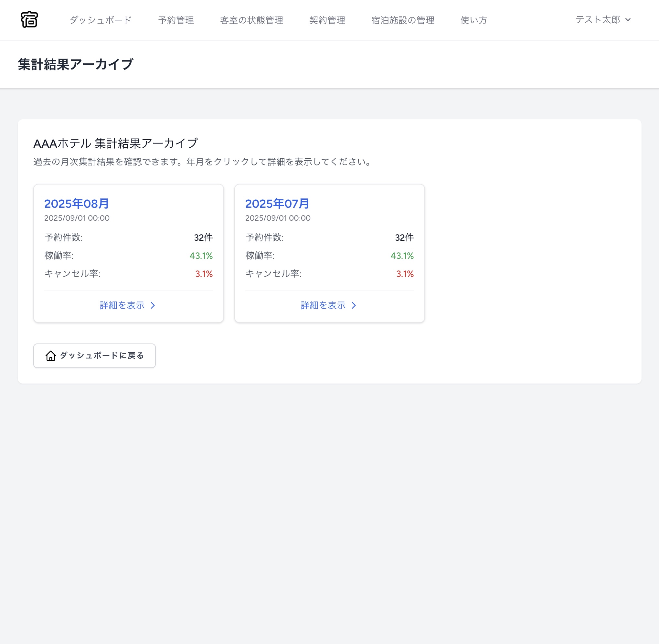Open 宿泊施設の管理 page
659x644 pixels.
(x=403, y=20)
